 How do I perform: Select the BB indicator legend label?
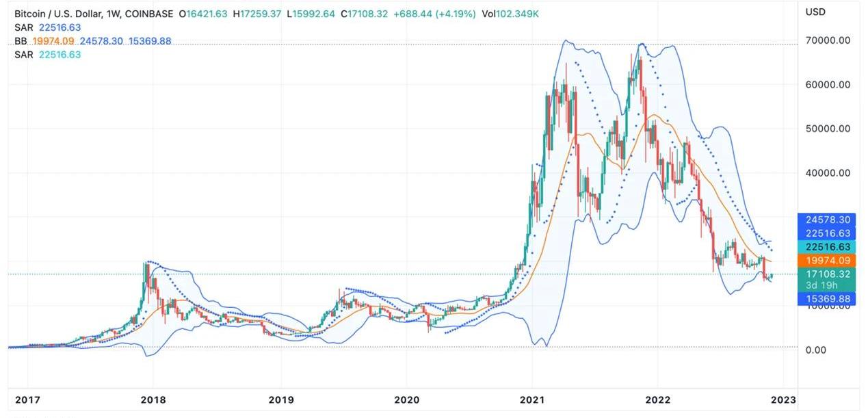click(x=21, y=41)
